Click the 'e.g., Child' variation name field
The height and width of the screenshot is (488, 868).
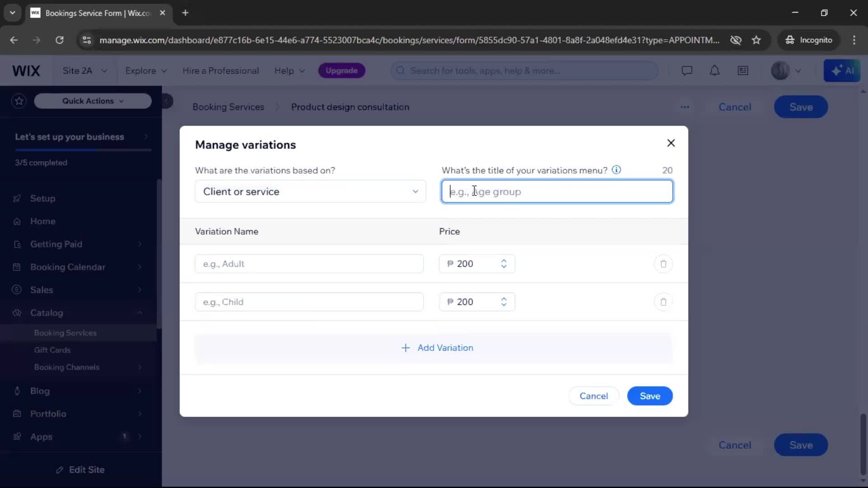pos(309,302)
